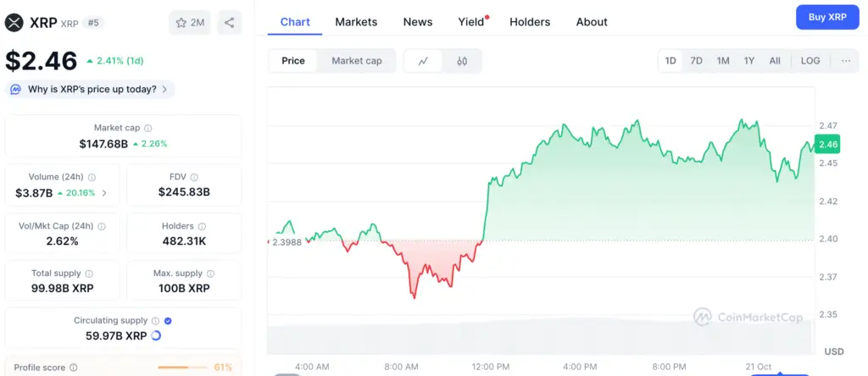The height and width of the screenshot is (376, 868).
Task: Switch to line chart icon
Action: (423, 61)
